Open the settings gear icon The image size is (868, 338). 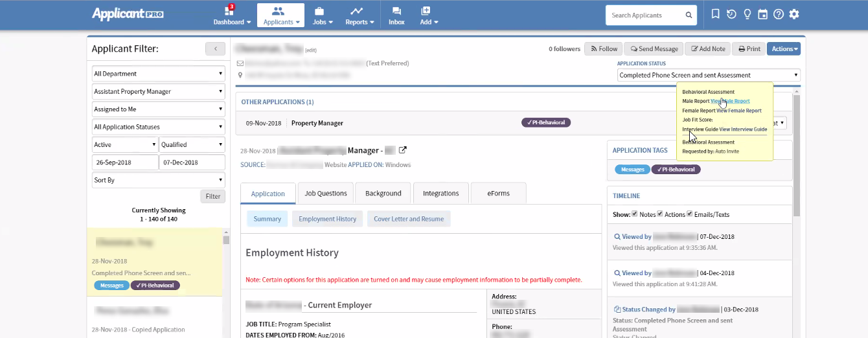click(794, 14)
